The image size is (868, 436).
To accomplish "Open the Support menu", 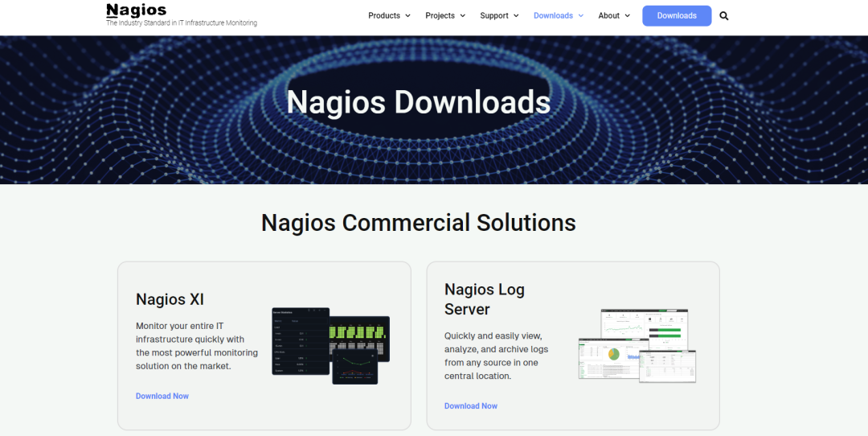I will (x=494, y=15).
